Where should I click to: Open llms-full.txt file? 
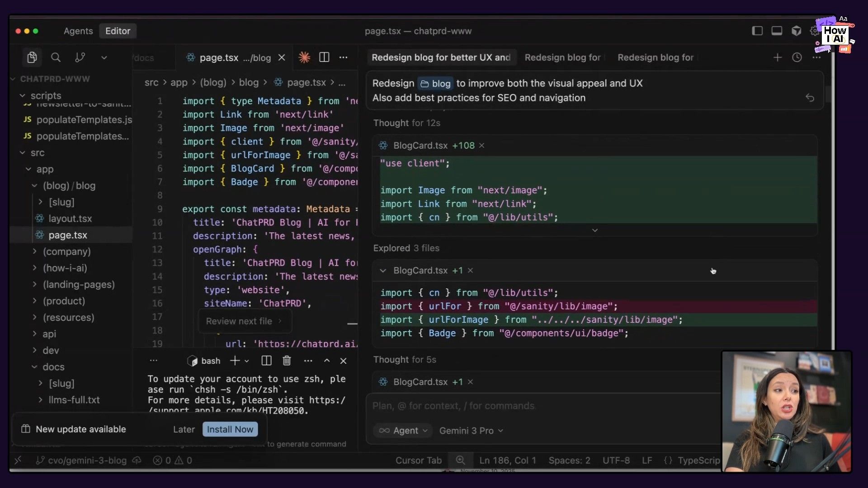(74, 400)
